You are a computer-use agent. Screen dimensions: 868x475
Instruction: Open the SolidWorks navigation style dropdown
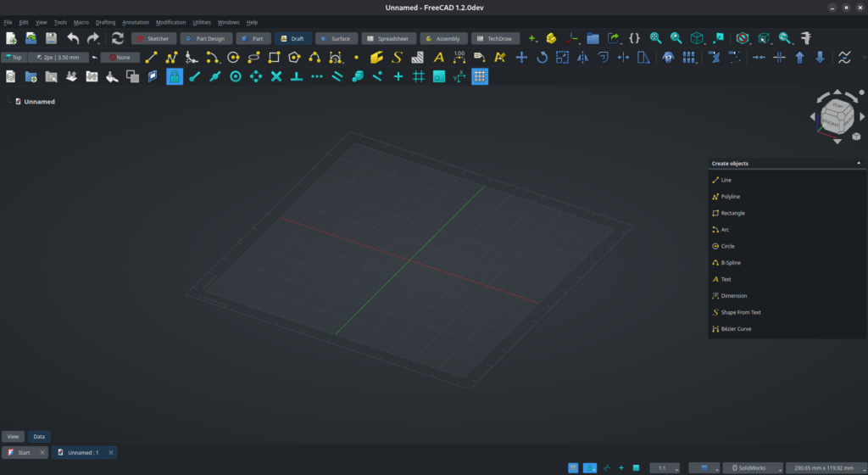pyautogui.click(x=753, y=467)
